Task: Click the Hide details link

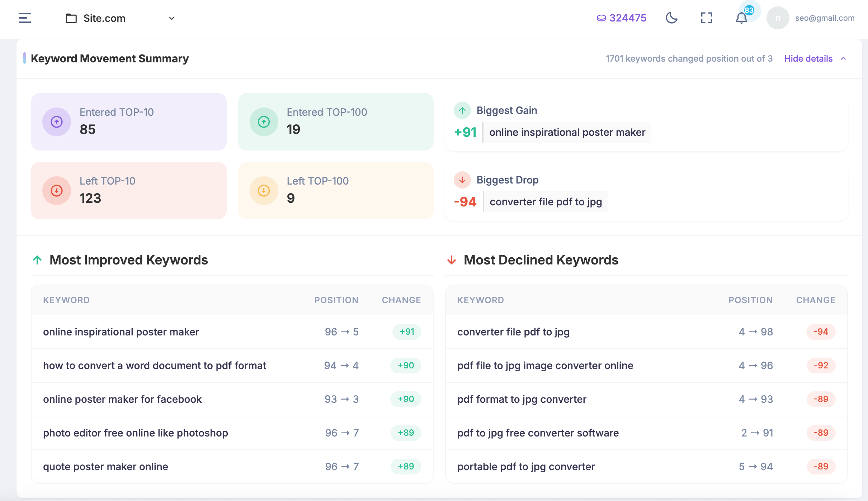Action: 808,58
